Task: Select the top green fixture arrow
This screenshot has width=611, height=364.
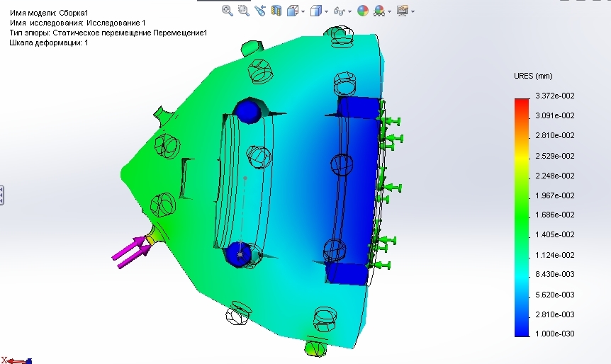Action: 391,122
